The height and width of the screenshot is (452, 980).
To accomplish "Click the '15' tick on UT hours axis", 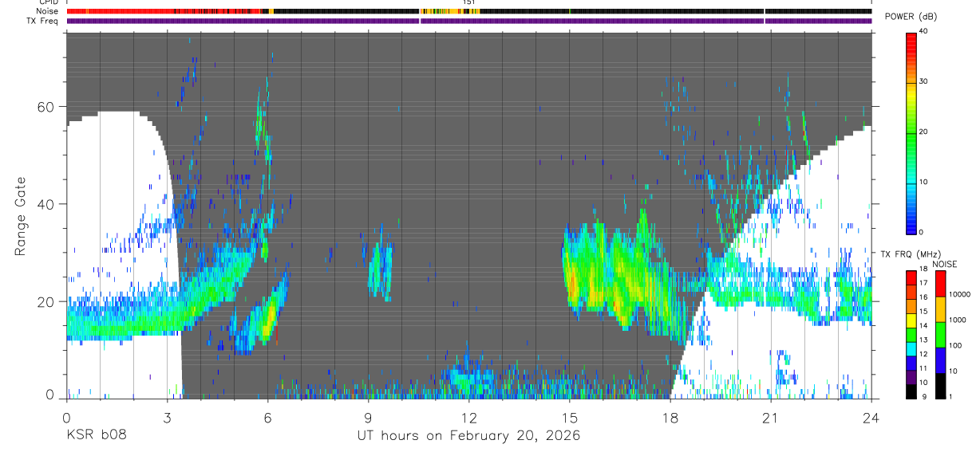I will tap(569, 417).
